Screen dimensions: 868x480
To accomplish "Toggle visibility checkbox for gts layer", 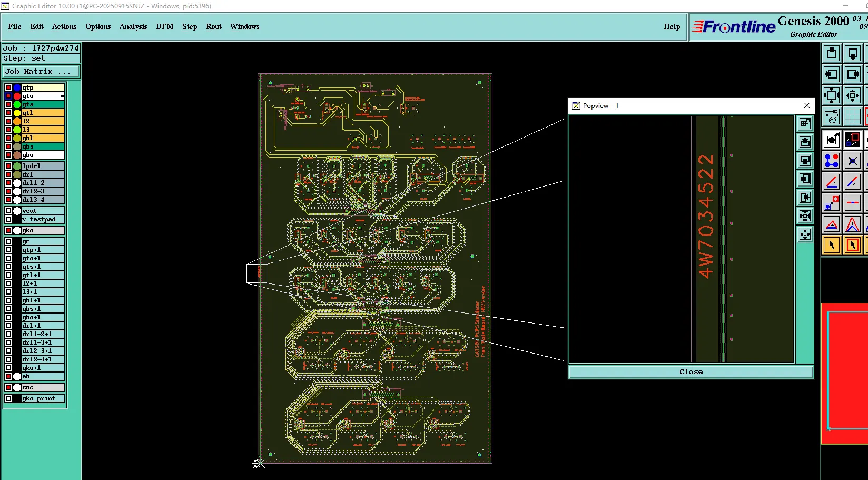I will [x=8, y=104].
